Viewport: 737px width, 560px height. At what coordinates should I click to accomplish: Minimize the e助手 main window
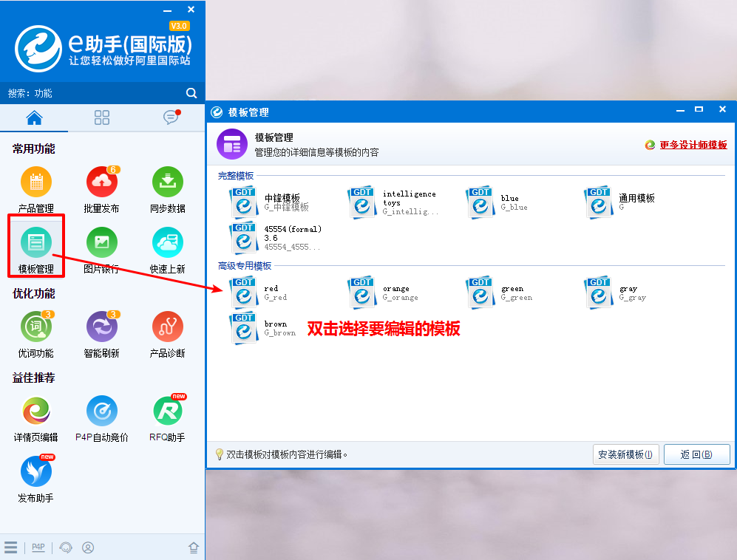pyautogui.click(x=167, y=10)
